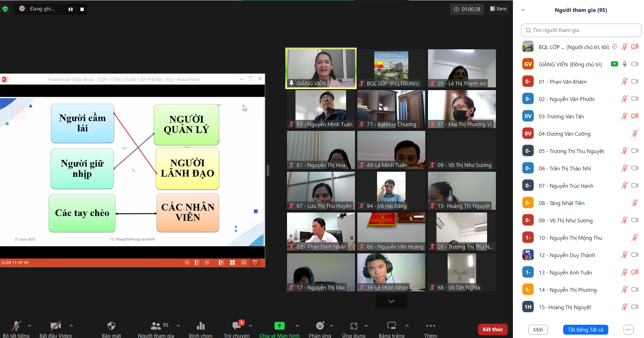644x338 pixels.
Task: Click the green encryption shield icon
Action: point(5,9)
